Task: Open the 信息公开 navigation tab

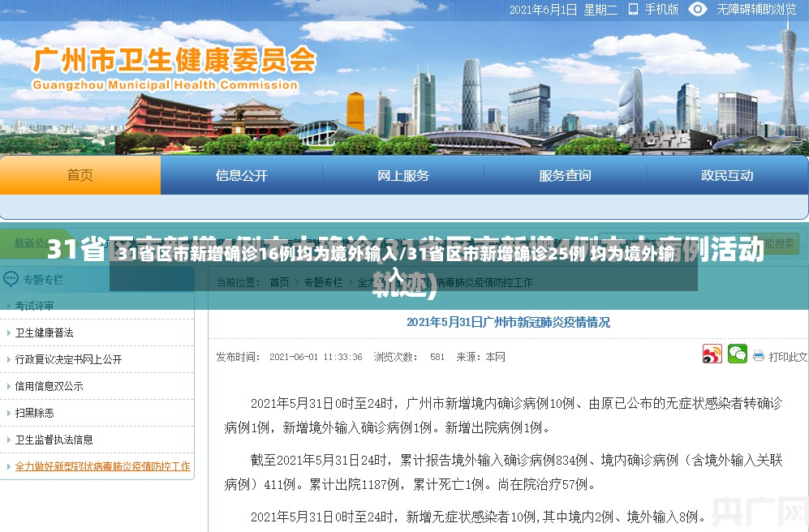Action: 242,175
